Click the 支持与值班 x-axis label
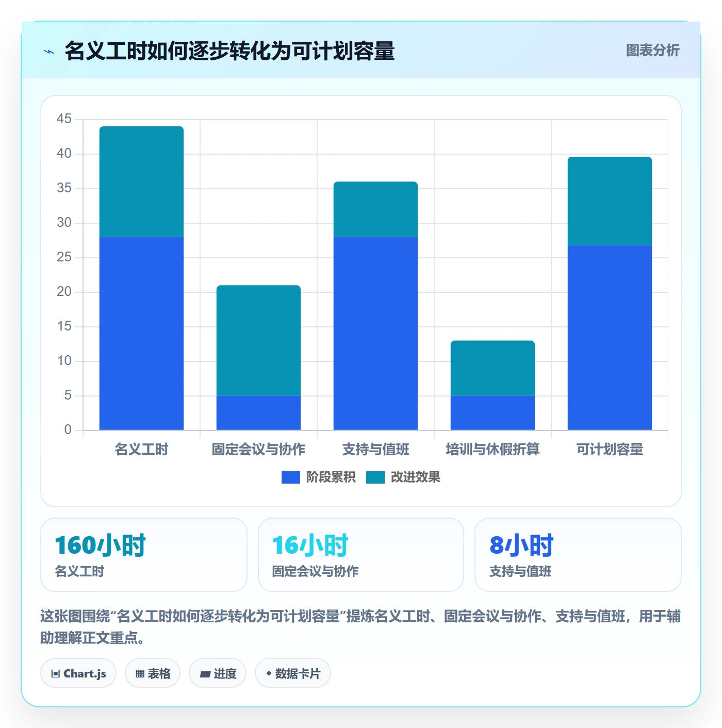This screenshot has height=728, width=722. pos(375,450)
